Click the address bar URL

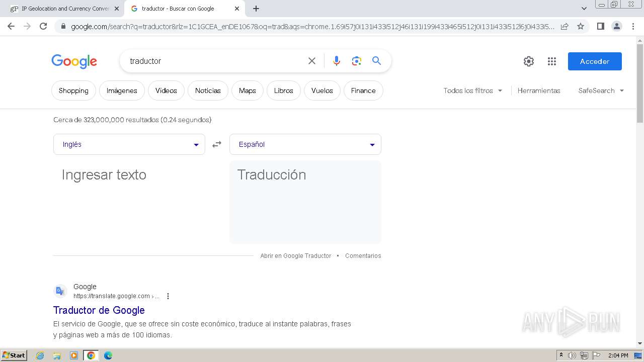point(312,26)
